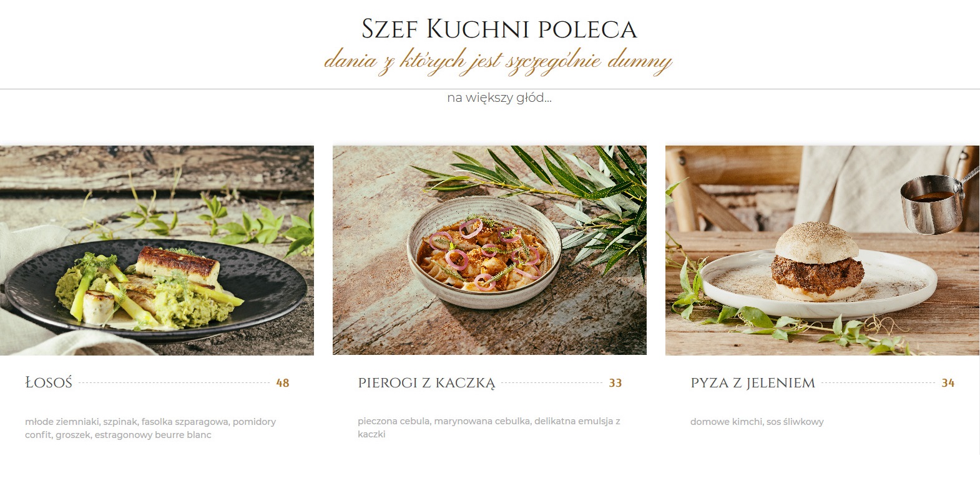Screen dimensions: 980x478
Task: Click the 'dania z których jest szczególnie dumny' subtitle
Action: 498,61
